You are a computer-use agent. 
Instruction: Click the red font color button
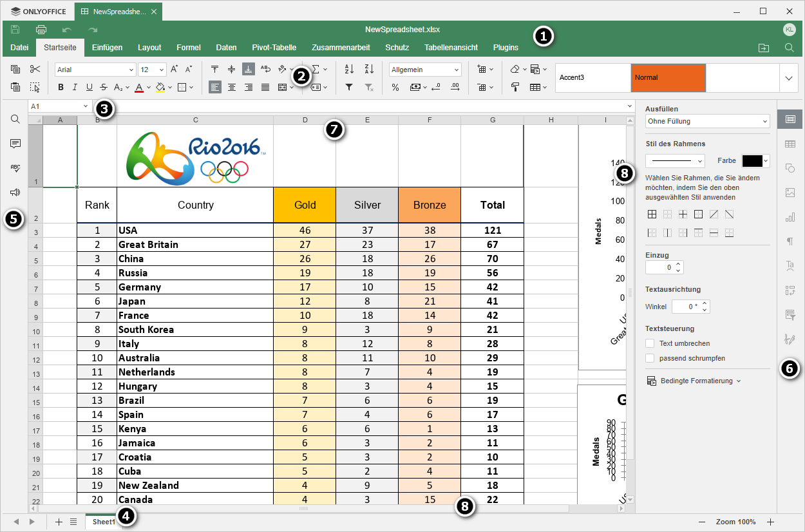pos(140,87)
